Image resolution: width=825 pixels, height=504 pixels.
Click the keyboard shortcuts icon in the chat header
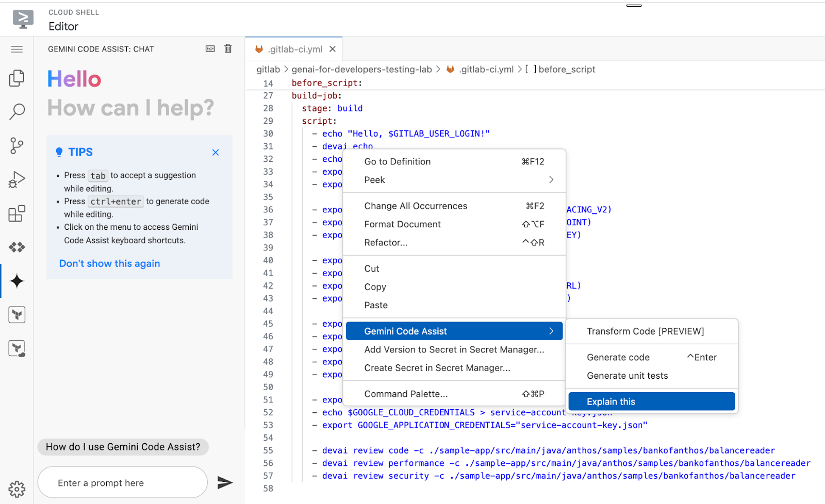[x=210, y=49]
